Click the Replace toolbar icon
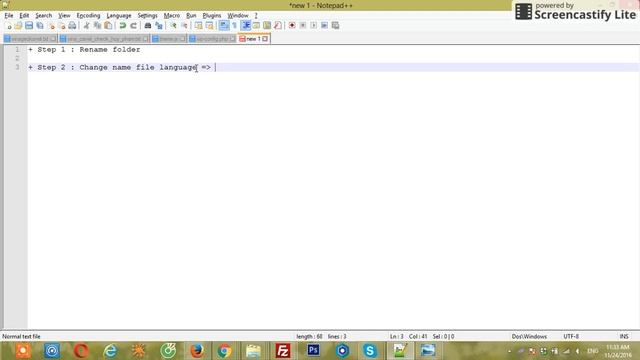The width and height of the screenshot is (640, 360). click(x=159, y=25)
